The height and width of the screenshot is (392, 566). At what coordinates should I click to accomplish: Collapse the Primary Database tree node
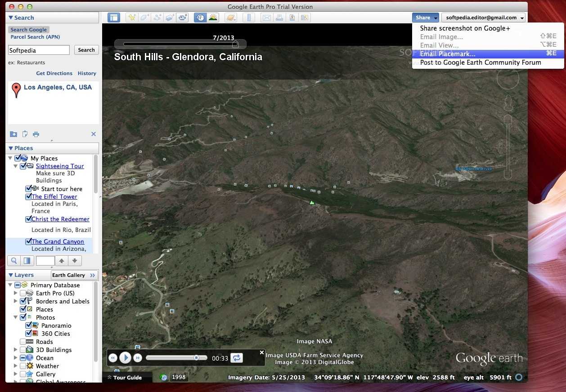click(10, 285)
